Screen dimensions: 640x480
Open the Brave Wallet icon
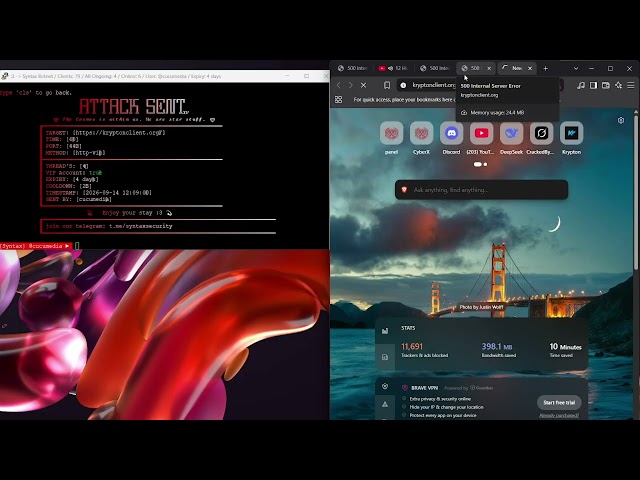tap(606, 85)
